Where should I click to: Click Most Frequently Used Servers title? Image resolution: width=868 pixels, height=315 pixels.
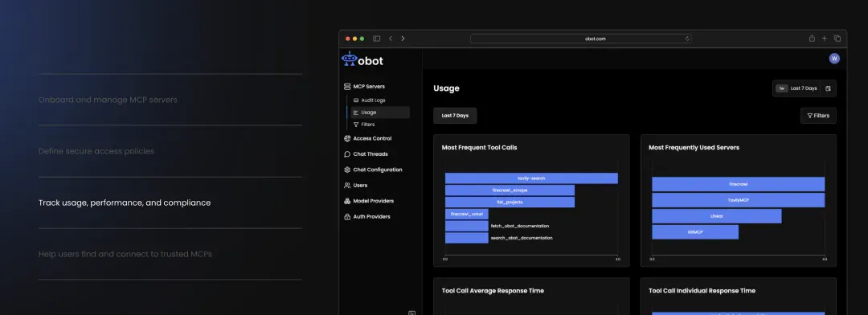coord(694,148)
